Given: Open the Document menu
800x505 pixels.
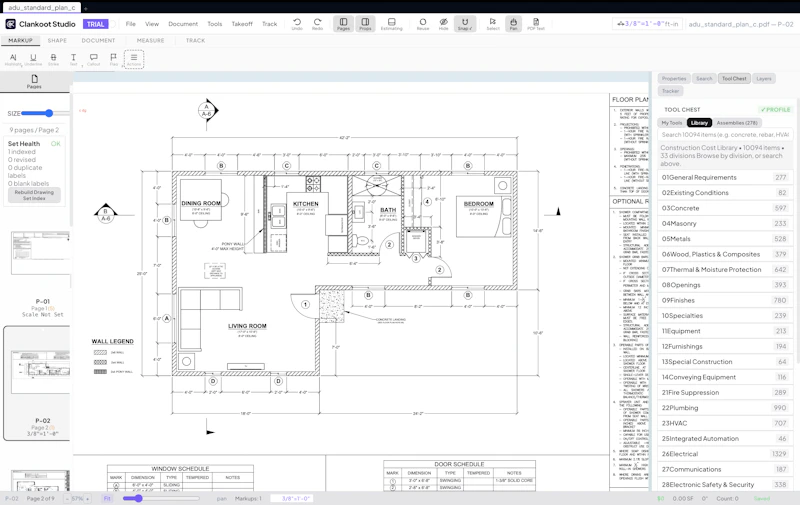Looking at the screenshot, I should (183, 24).
